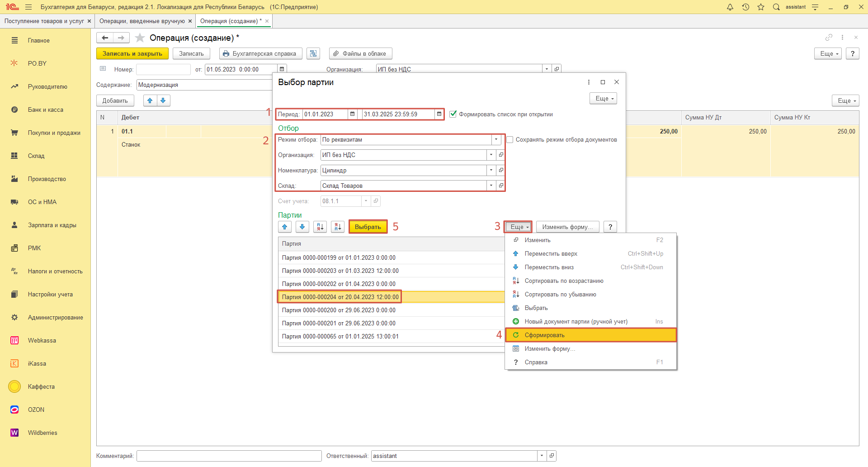868x467 pixels.
Task: Expand the Номенклатура dropdown arrow
Action: pos(491,170)
